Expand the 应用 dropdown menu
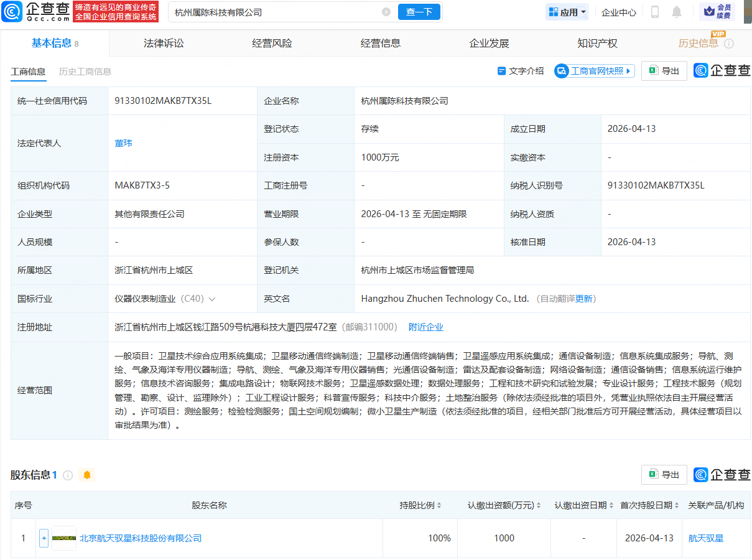The height and width of the screenshot is (560, 752). point(567,12)
